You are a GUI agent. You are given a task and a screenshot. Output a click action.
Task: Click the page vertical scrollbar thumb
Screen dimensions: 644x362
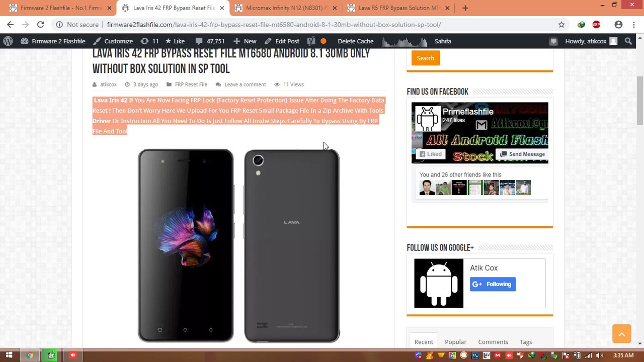640,101
